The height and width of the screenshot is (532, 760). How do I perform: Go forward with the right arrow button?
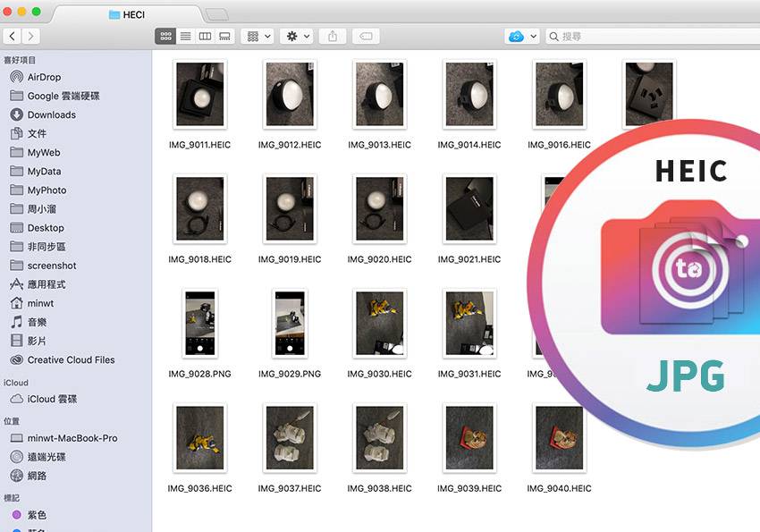tap(31, 37)
